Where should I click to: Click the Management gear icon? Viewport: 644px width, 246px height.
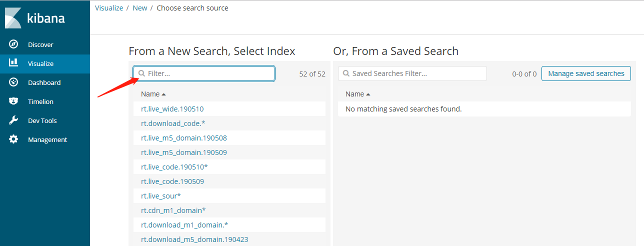click(13, 139)
